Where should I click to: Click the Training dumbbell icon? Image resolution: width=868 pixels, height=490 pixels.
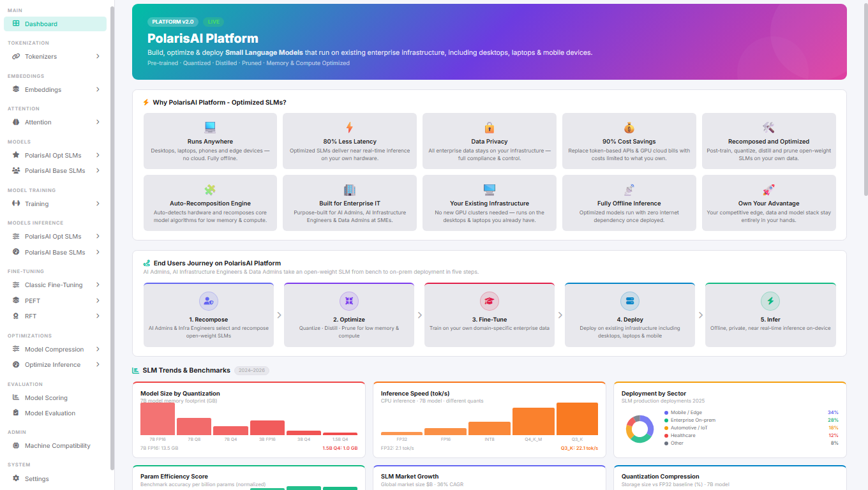(16, 204)
